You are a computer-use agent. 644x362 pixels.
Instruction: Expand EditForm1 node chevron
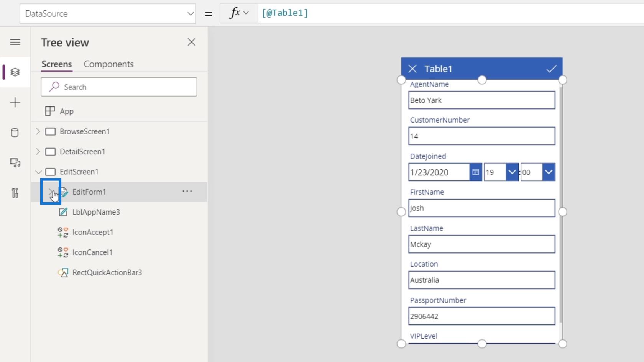[x=51, y=192]
